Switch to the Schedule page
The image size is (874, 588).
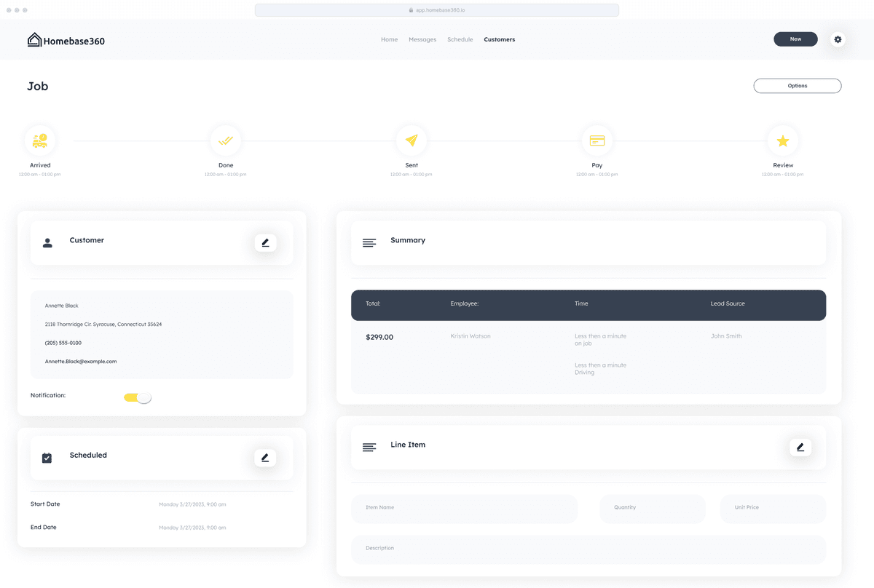tap(460, 39)
